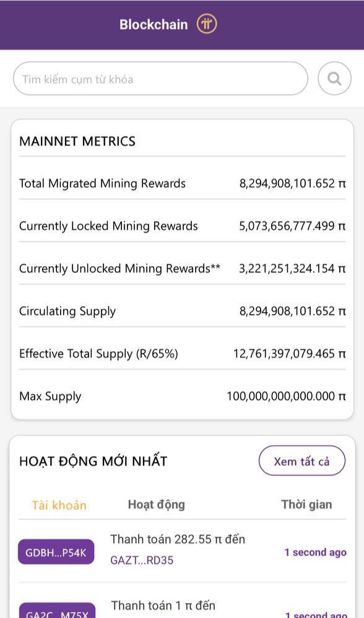Image resolution: width=364 pixels, height=618 pixels.
Task: Click the Blockchain header title
Action: pyautogui.click(x=154, y=24)
